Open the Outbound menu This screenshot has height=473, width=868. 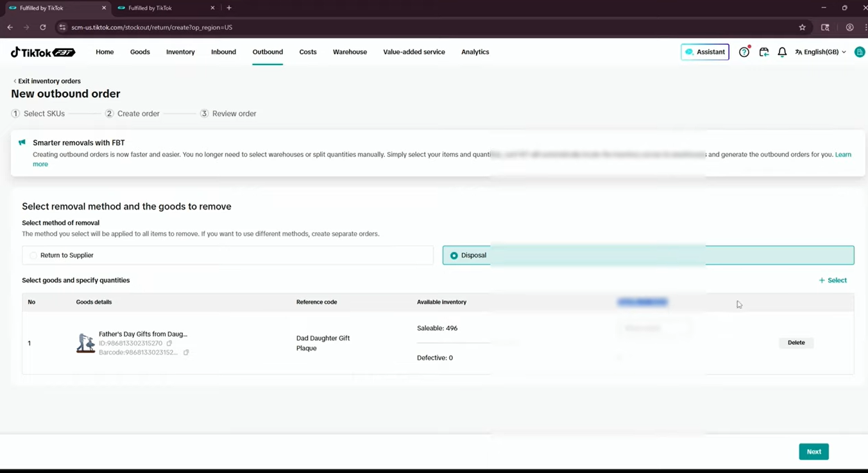tap(268, 52)
